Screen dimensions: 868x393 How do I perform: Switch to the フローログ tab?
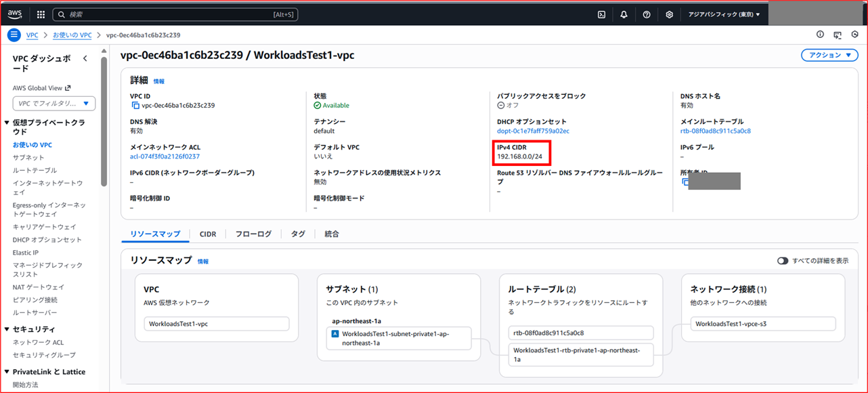pyautogui.click(x=254, y=234)
